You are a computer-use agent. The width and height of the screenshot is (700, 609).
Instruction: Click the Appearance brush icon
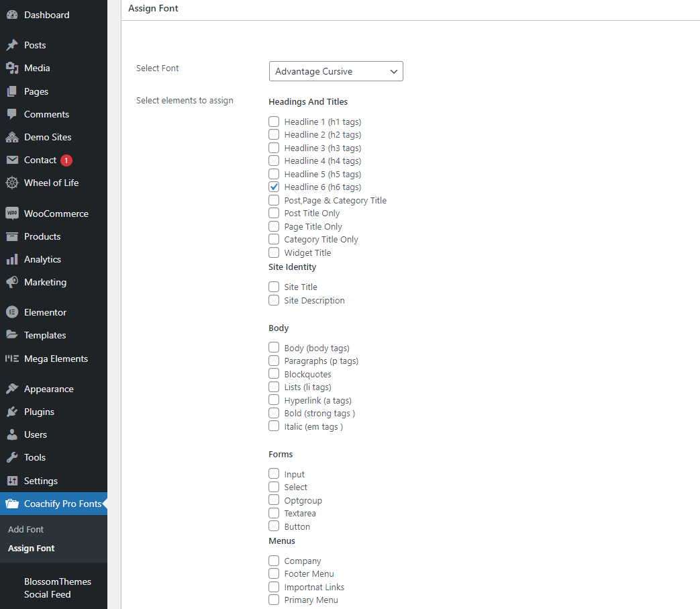[x=13, y=388]
